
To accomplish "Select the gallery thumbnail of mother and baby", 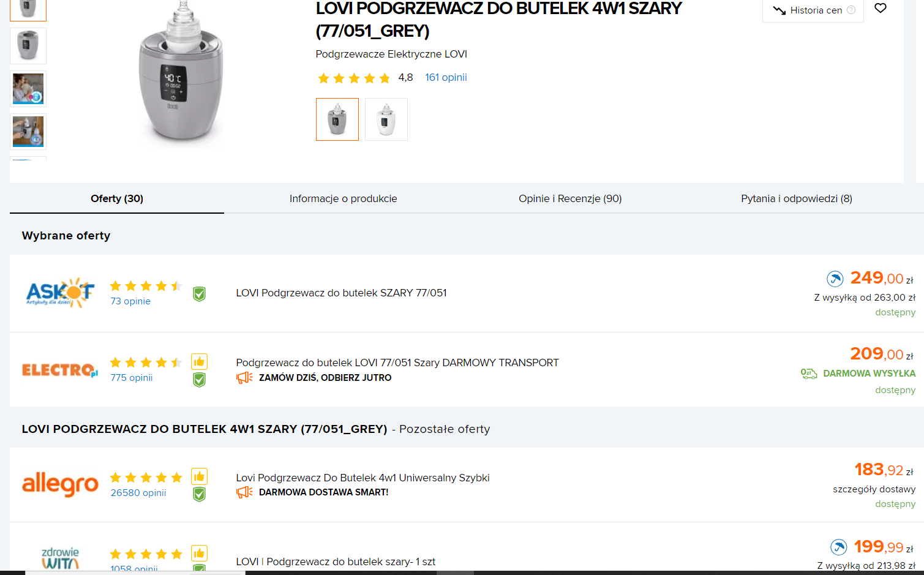I will point(28,89).
